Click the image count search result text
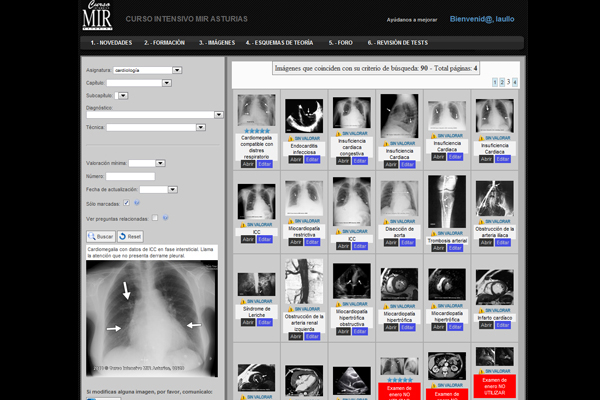Screen dimensions: 600x400 click(376, 69)
